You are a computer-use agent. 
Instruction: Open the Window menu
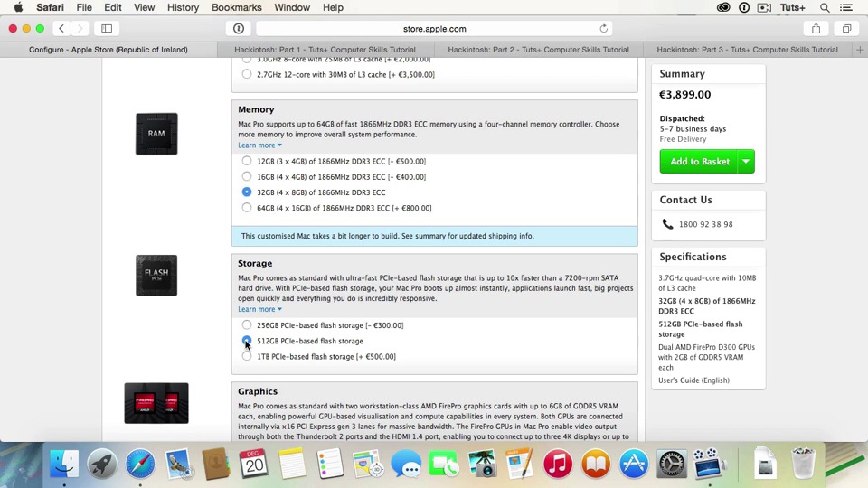(x=292, y=7)
